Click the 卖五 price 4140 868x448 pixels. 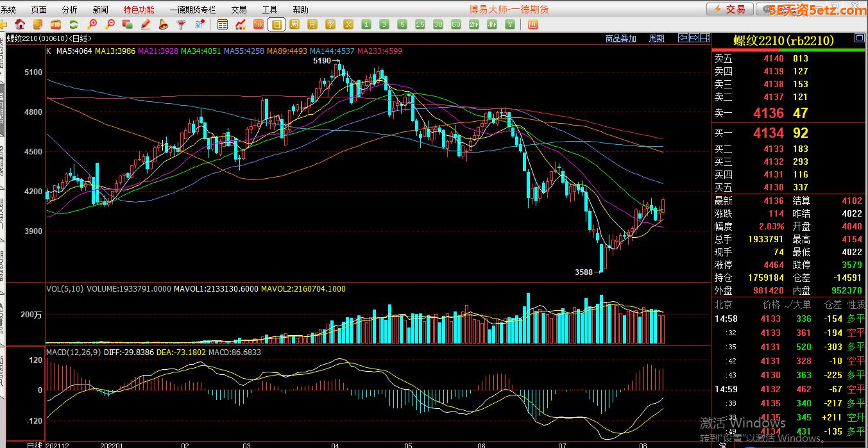(774, 58)
